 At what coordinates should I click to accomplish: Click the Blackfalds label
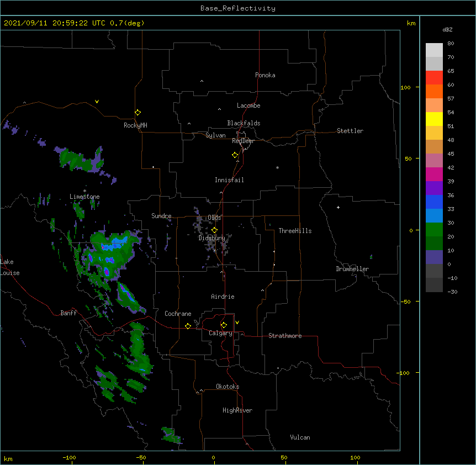point(244,123)
